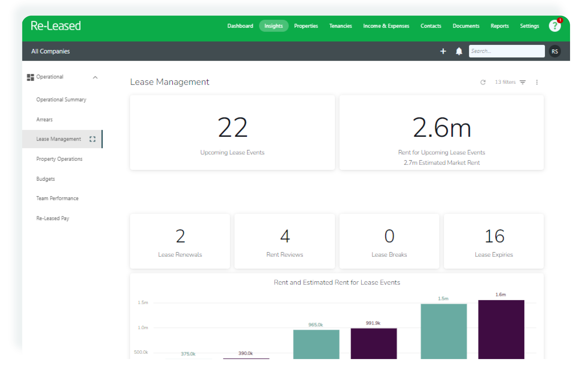This screenshot has width=588, height=380.
Task: Open Re-Leased Pay in sidebar
Action: pyautogui.click(x=53, y=218)
